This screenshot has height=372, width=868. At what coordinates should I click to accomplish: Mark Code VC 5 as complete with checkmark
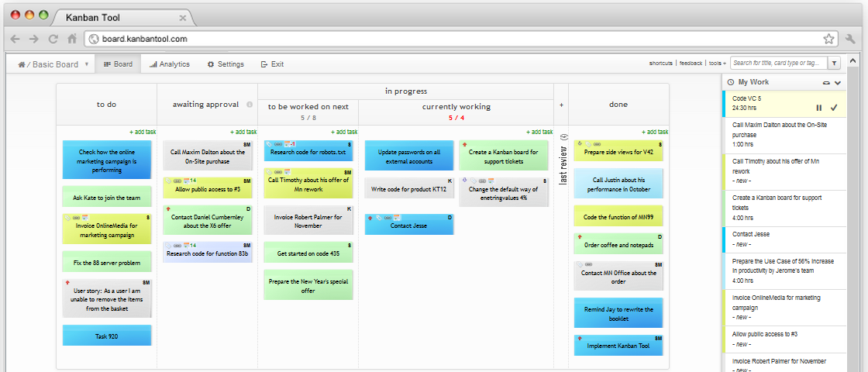(834, 108)
